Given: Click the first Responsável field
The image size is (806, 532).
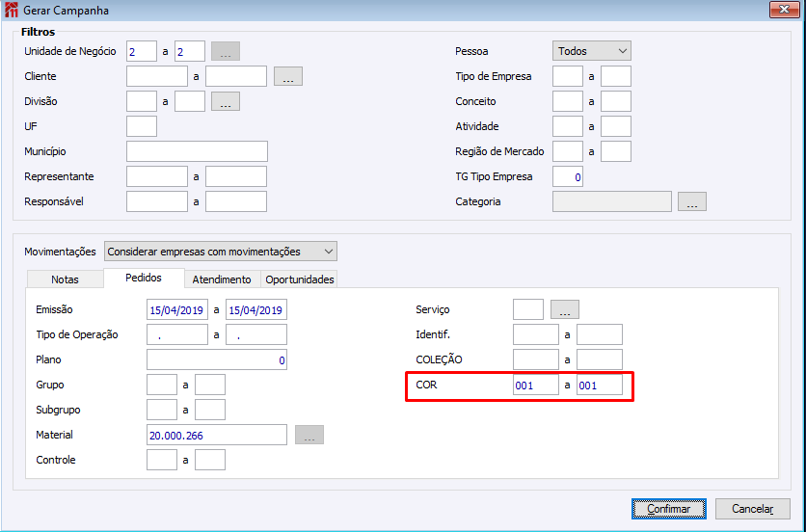Looking at the screenshot, I should coord(157,201).
